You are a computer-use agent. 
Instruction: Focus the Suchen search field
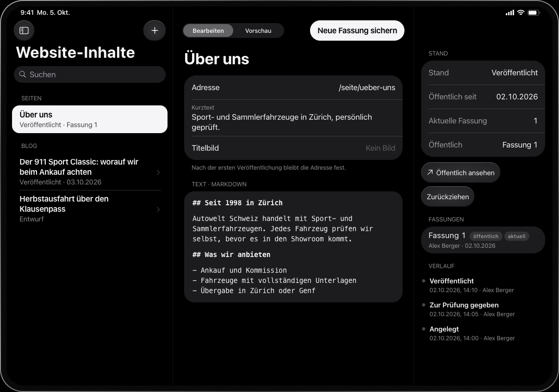click(x=90, y=74)
